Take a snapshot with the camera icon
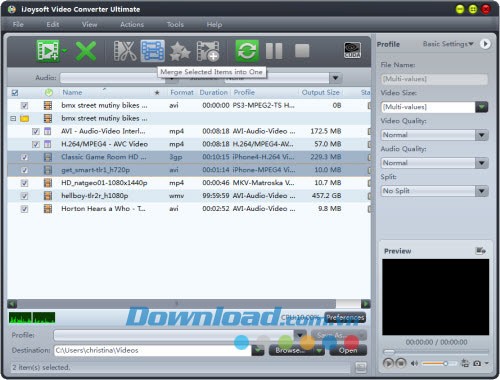500x380 pixels. (477, 363)
